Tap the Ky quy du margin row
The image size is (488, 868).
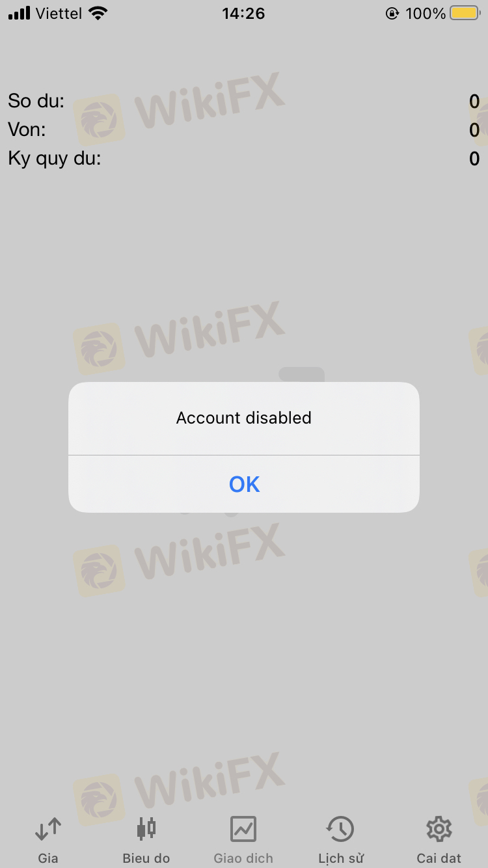pyautogui.click(x=244, y=158)
